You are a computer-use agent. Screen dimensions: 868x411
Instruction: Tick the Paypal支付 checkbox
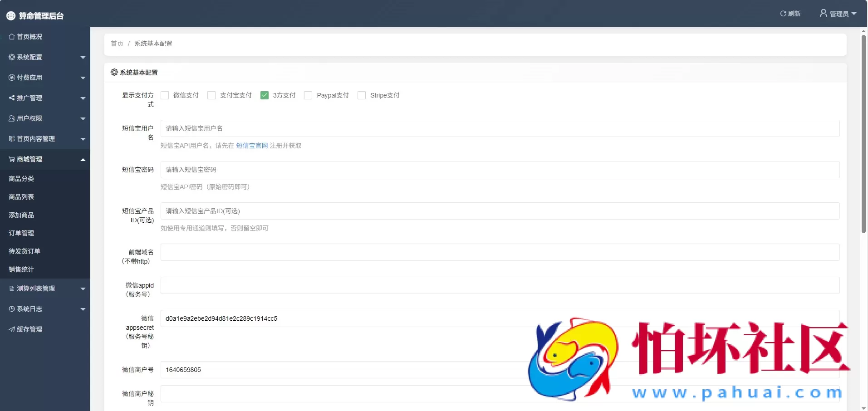308,95
